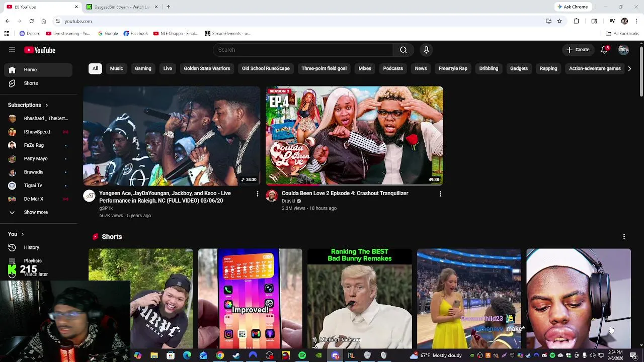The width and height of the screenshot is (644, 362).
Task: Open Druski channel avatar
Action: pos(272,196)
